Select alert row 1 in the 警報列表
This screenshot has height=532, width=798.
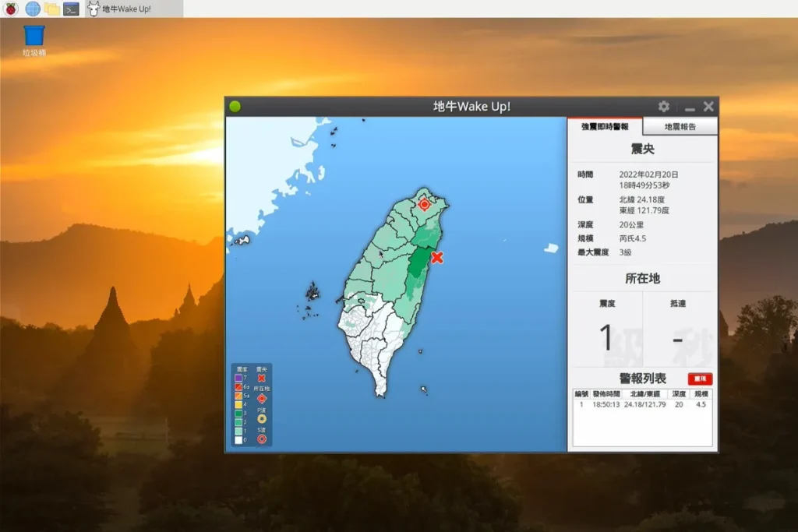click(641, 404)
